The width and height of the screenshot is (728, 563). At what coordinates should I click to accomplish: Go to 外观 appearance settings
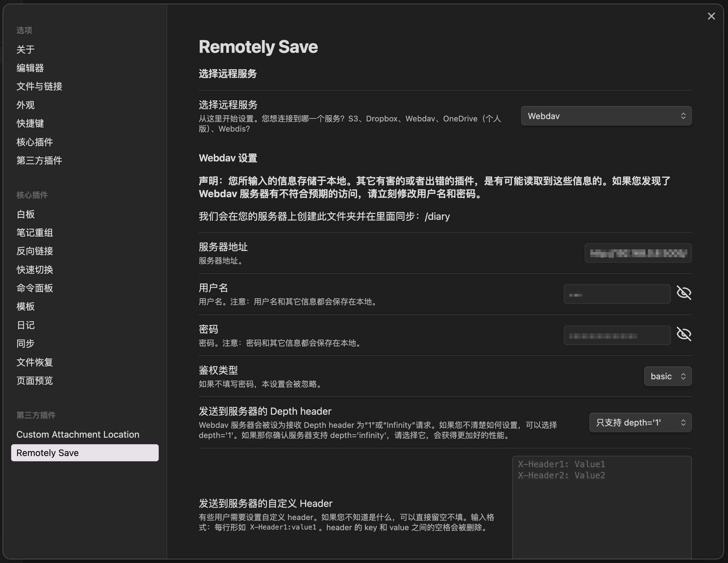coord(26,105)
